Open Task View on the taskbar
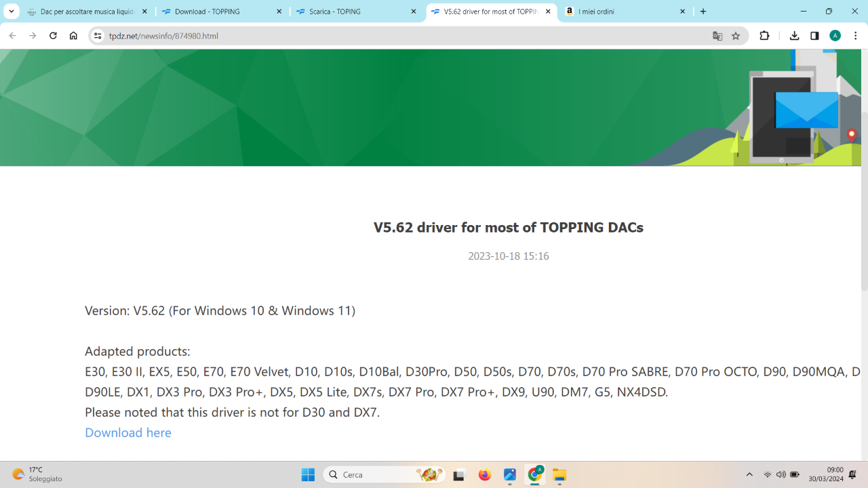Viewport: 868px width, 488px height. pyautogui.click(x=459, y=474)
